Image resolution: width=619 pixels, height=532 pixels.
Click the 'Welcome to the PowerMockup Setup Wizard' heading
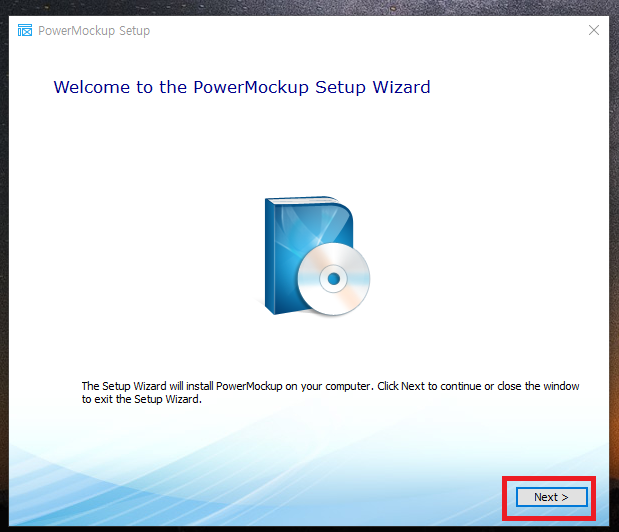click(242, 87)
